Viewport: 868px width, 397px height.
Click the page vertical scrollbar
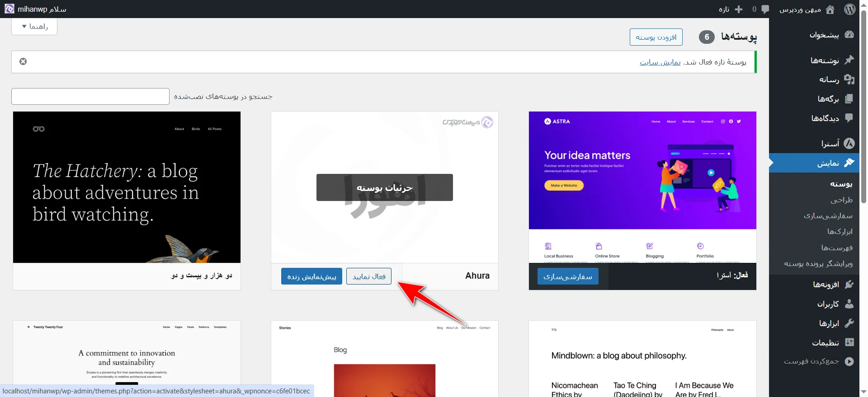pos(863,107)
